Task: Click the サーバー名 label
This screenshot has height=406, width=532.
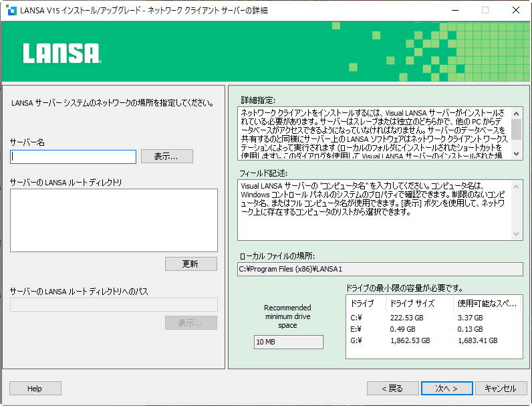Action: [x=27, y=142]
